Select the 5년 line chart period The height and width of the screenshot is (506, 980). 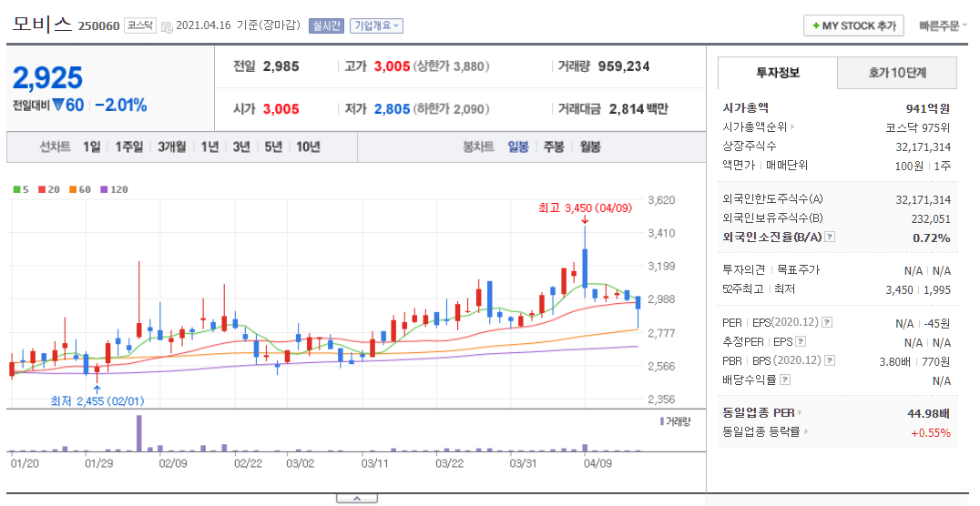pos(273,147)
